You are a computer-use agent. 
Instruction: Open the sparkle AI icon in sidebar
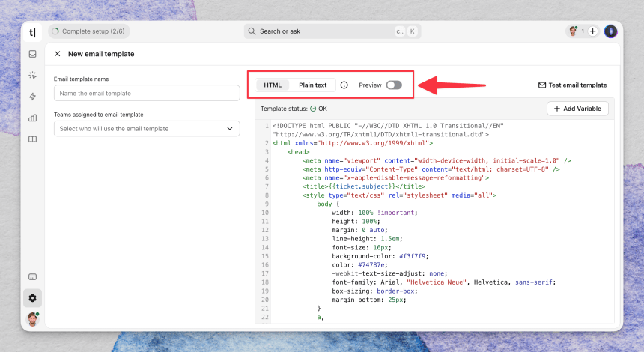coord(32,75)
